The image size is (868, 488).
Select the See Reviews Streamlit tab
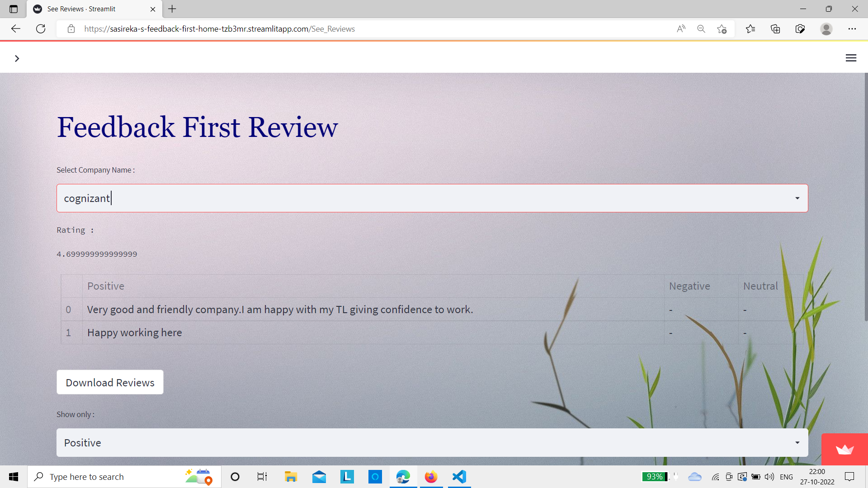[x=81, y=9]
